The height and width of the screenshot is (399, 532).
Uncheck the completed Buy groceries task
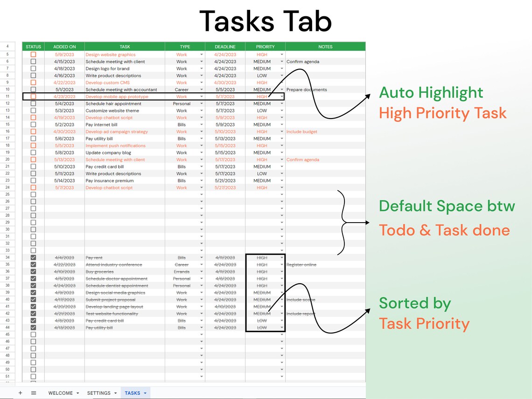(x=32, y=271)
